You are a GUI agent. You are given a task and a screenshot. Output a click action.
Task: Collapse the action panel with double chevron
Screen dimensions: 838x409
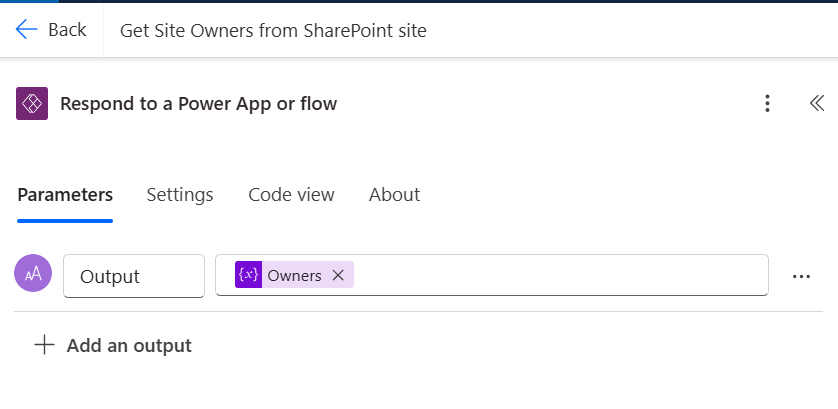point(816,104)
